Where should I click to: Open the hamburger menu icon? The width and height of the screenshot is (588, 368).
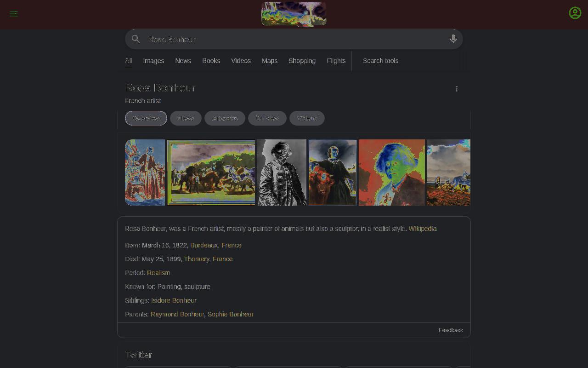14,13
